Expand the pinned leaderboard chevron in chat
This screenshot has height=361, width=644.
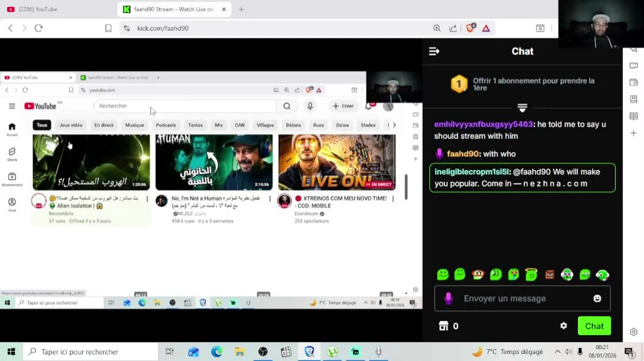(x=522, y=108)
